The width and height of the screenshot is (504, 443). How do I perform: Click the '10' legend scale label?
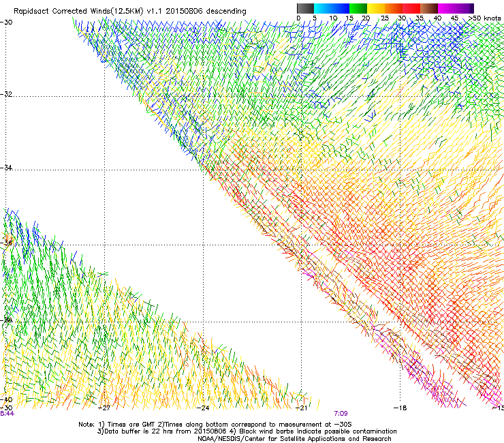tap(333, 18)
